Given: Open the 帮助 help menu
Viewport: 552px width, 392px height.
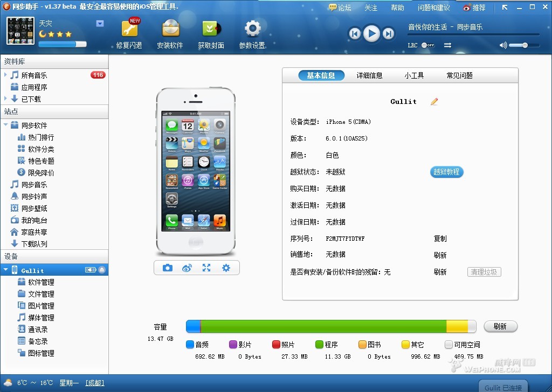Looking at the screenshot, I should coord(397,8).
